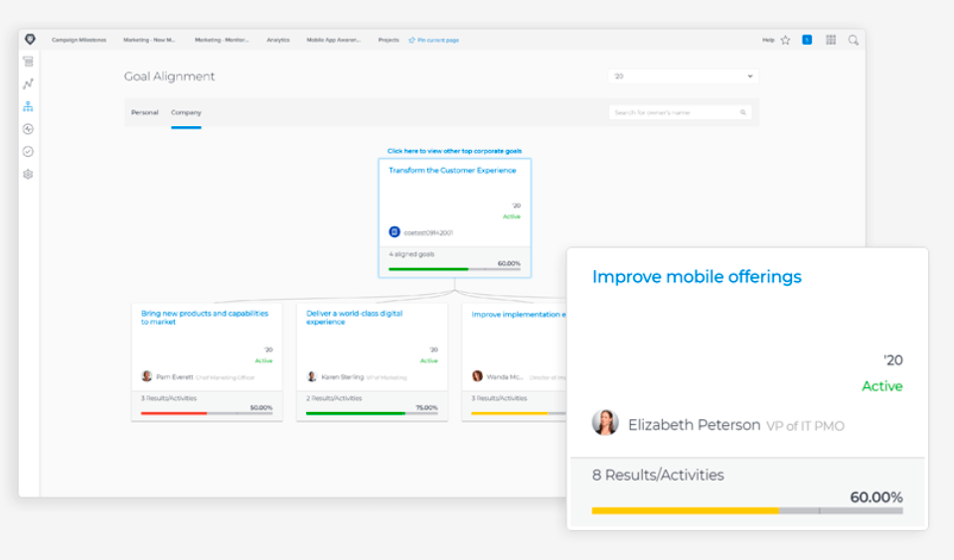The width and height of the screenshot is (954, 560).
Task: Click the shield logo icon at top-left
Action: 30,40
